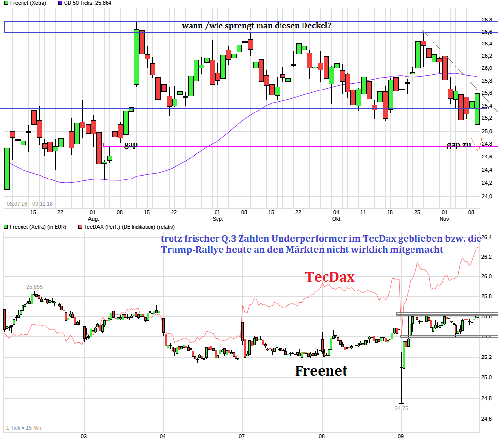The image size is (498, 448).
Task: Click the '07.' date on lower chart axis
Action: (242, 437)
